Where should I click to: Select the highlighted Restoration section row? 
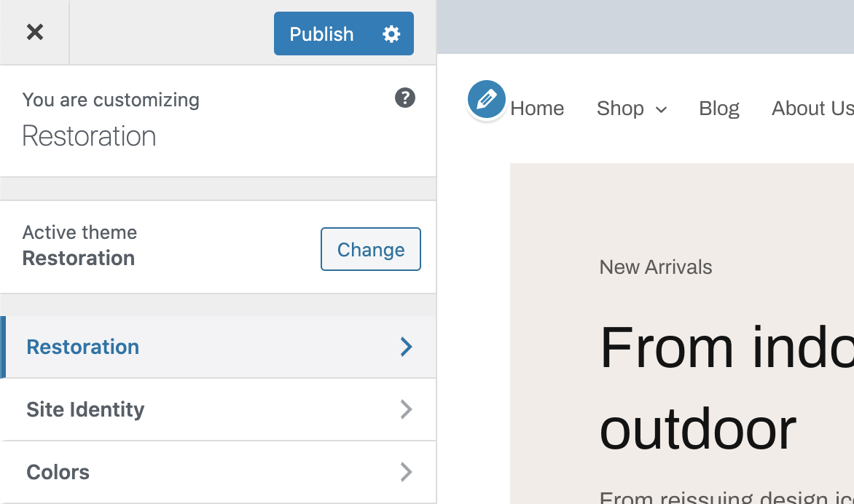(82, 347)
